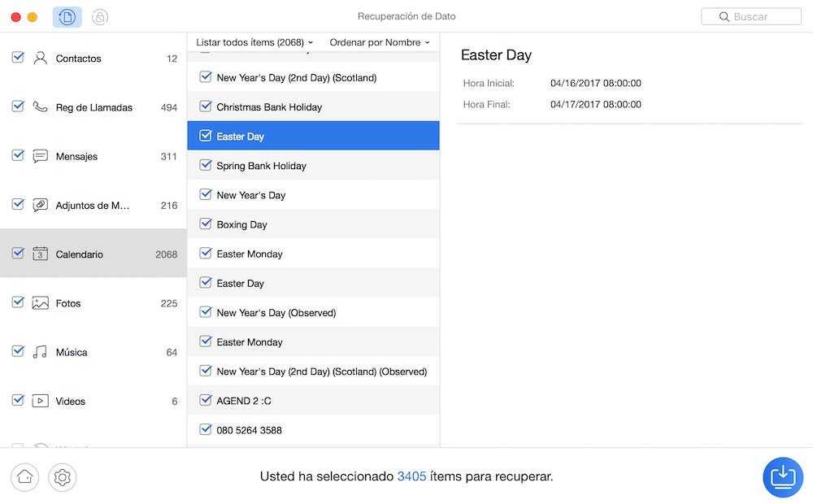Image resolution: width=813 pixels, height=504 pixels.
Task: Click the recover from device icon in toolbar
Action: 67,17
